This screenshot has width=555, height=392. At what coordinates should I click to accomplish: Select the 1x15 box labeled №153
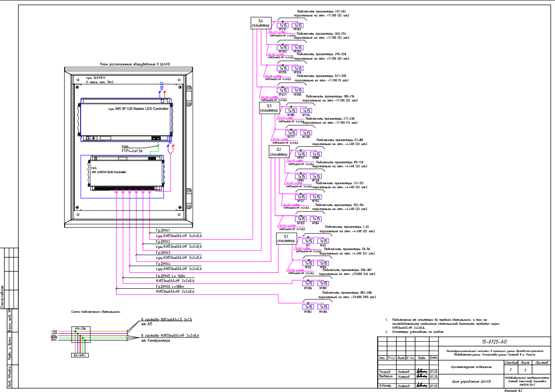point(301,219)
